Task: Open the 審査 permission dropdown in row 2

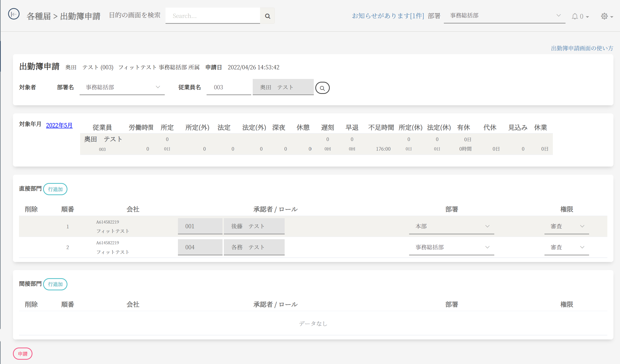Action: 567,247
